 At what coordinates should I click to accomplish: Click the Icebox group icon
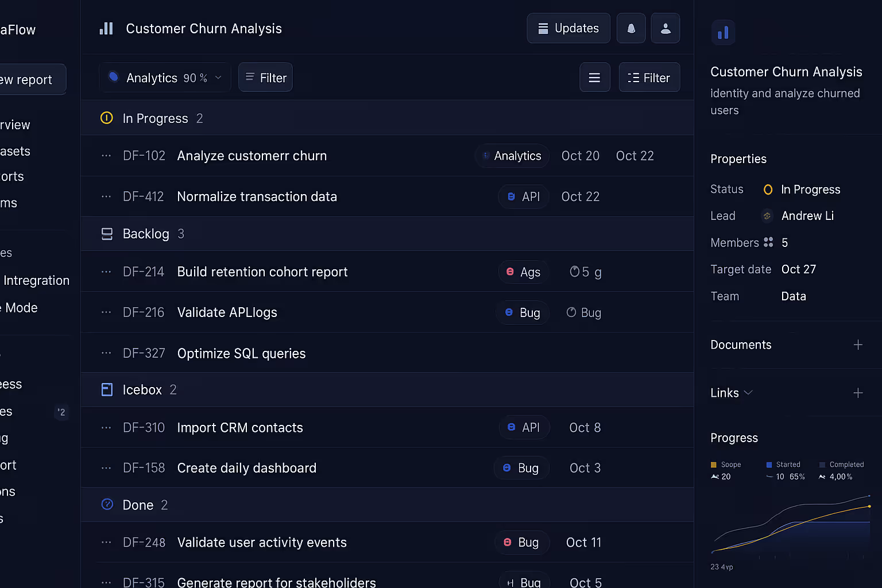click(x=107, y=390)
